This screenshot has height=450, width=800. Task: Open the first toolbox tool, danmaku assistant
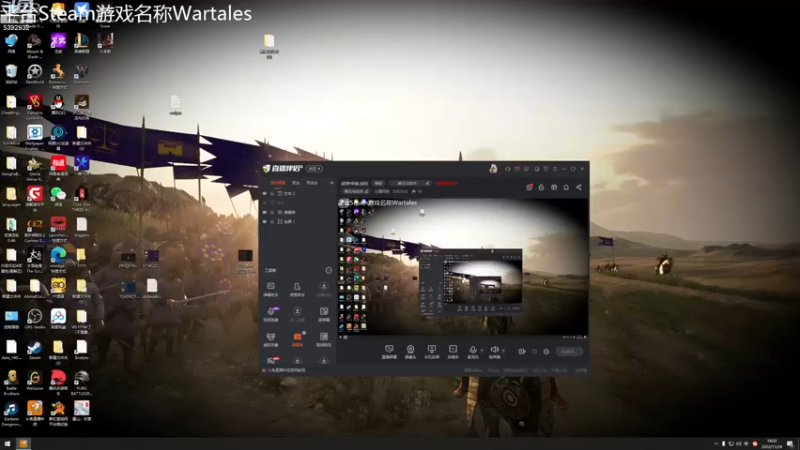tap(271, 289)
